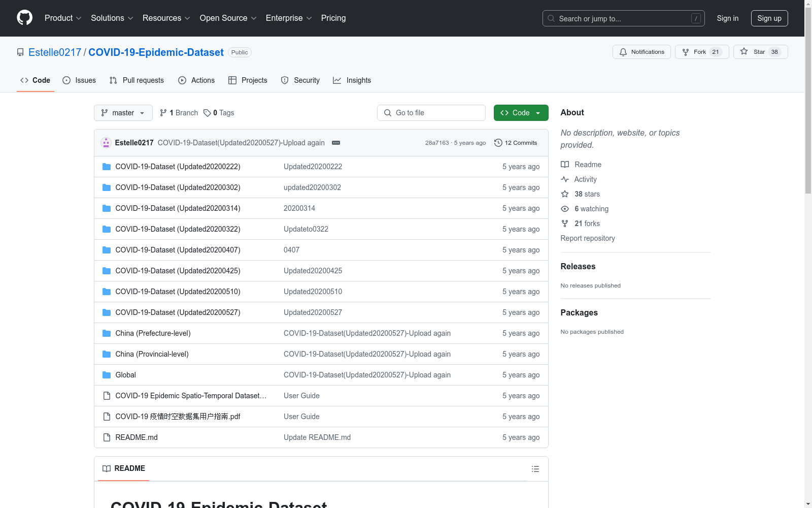Open the Update README.md commit message
This screenshot has height=508, width=812.
click(317, 437)
